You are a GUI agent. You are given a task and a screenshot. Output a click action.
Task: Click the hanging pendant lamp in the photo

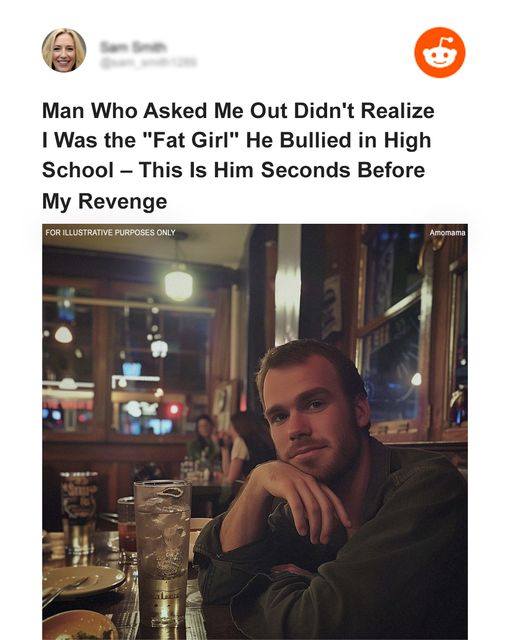[x=178, y=284]
